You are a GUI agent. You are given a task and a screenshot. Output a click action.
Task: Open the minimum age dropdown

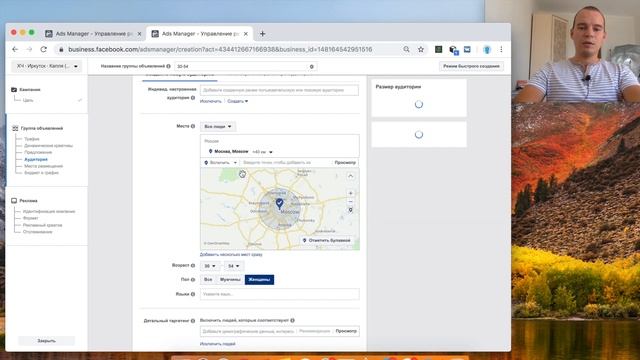click(210, 266)
